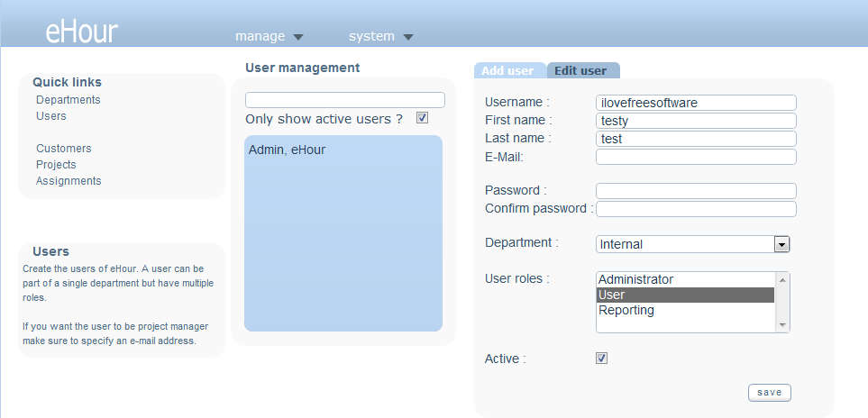Screen dimensions: 868x418
Task: Open Customers quick link
Action: click(64, 149)
